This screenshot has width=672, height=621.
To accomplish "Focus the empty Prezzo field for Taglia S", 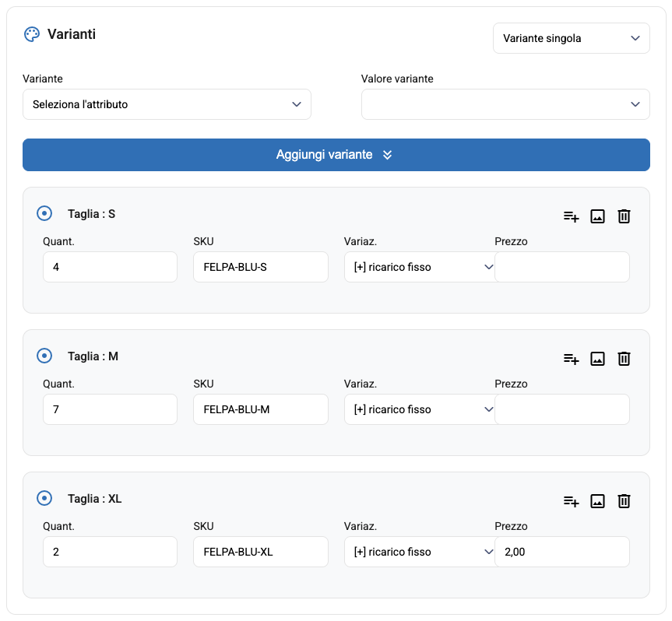I will (x=562, y=267).
